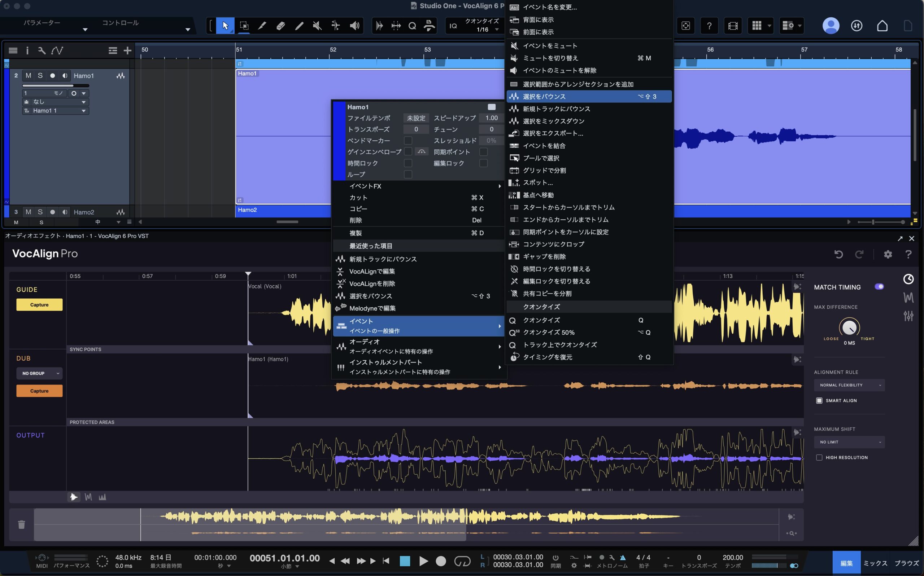This screenshot has height=576, width=924.
Task: Check the ベンドマーカー checkbox
Action: point(408,141)
